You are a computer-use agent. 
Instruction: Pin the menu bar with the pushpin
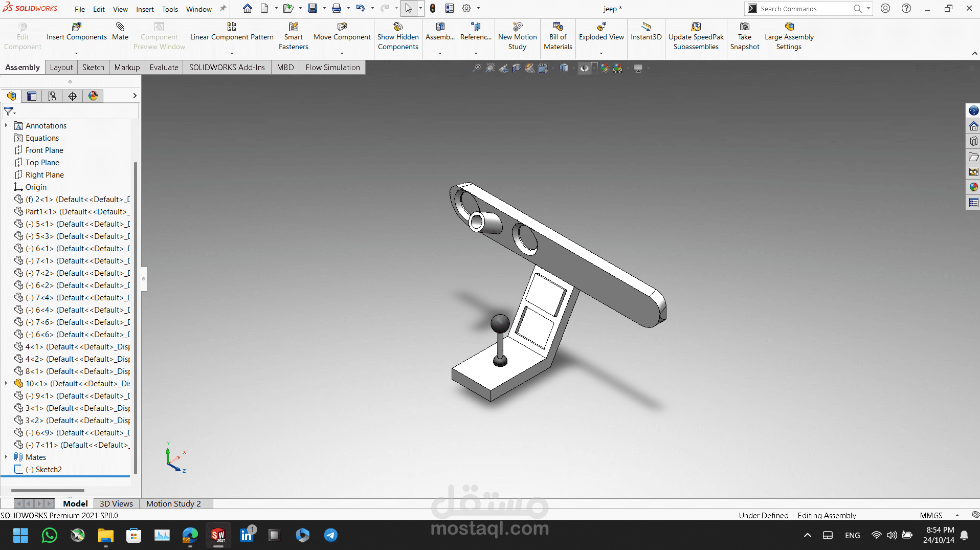(x=223, y=8)
